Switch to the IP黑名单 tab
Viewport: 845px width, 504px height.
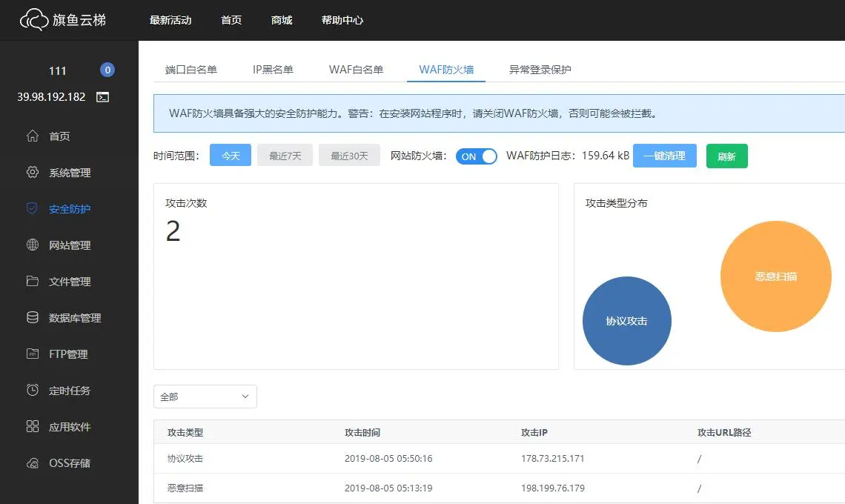pyautogui.click(x=273, y=70)
